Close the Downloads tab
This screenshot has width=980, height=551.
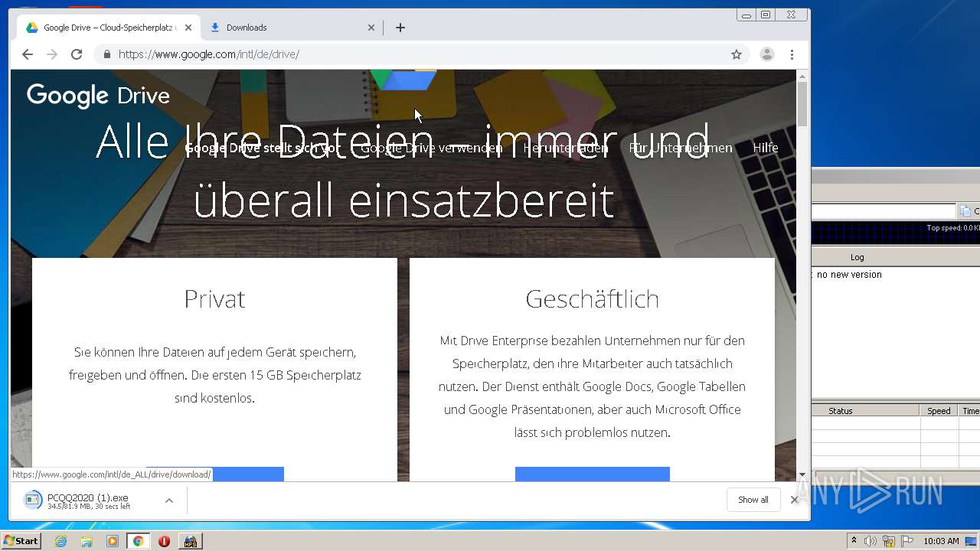point(371,28)
